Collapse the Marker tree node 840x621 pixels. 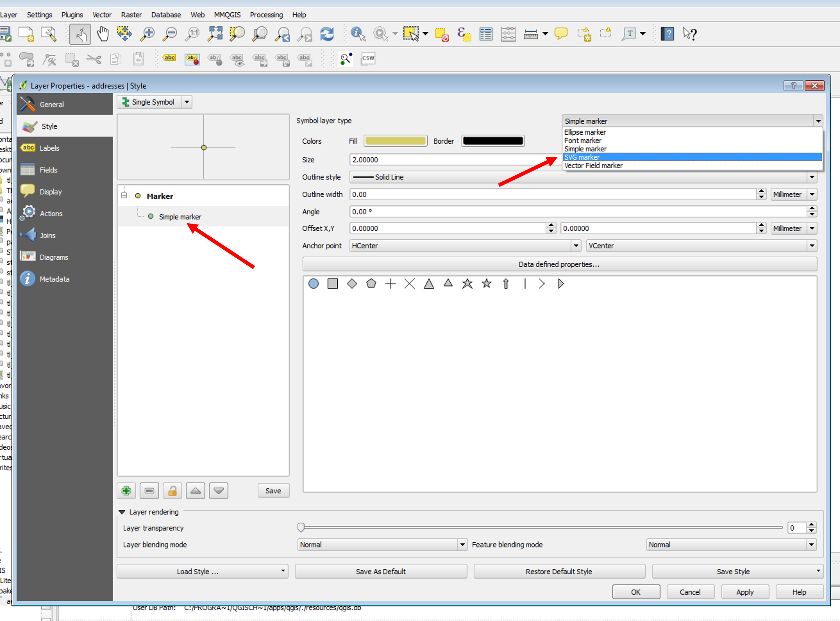point(124,196)
